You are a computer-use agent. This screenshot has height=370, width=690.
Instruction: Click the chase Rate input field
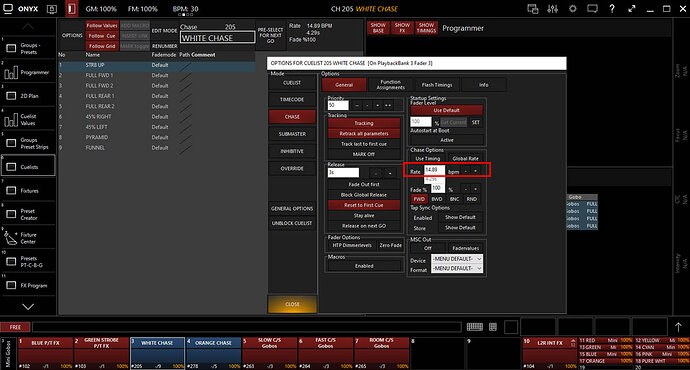click(434, 170)
